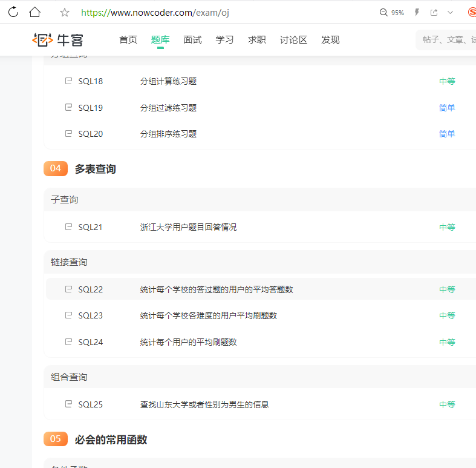Click the lightning speed mode icon
476x468 pixels.
tap(417, 12)
